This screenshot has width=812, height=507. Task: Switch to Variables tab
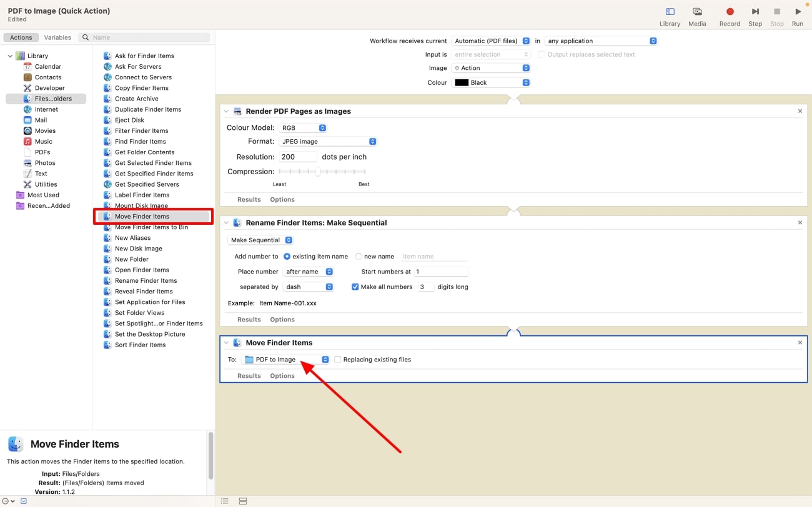(x=57, y=37)
